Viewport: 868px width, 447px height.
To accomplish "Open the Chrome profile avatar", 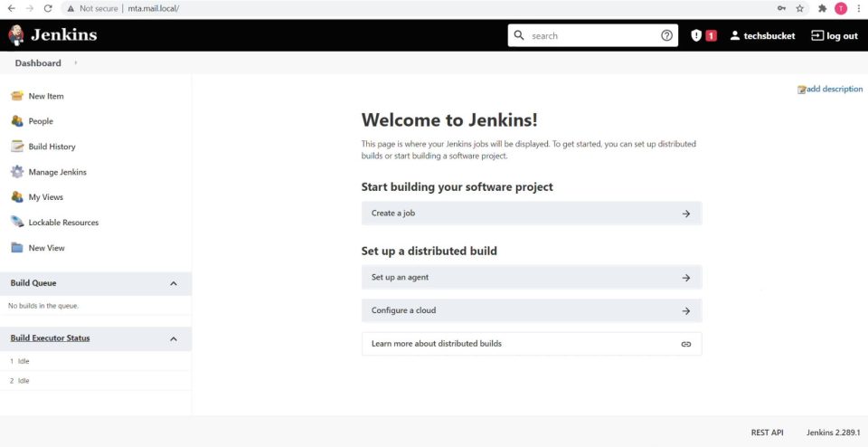I will click(x=841, y=8).
